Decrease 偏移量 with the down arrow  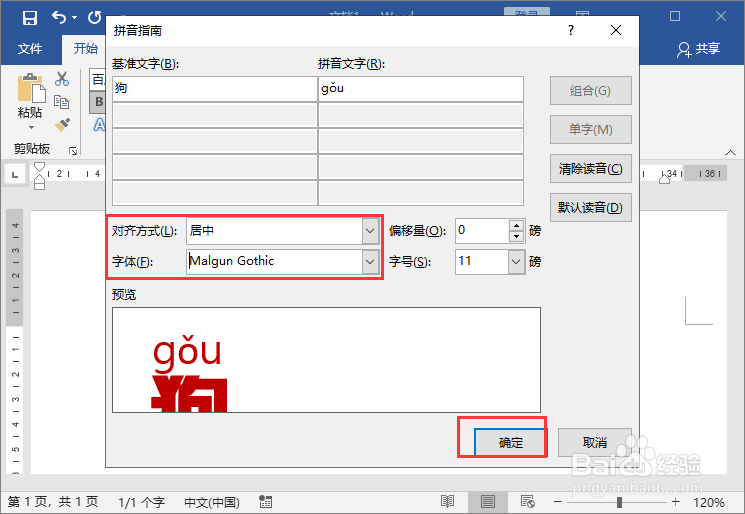coord(516,237)
